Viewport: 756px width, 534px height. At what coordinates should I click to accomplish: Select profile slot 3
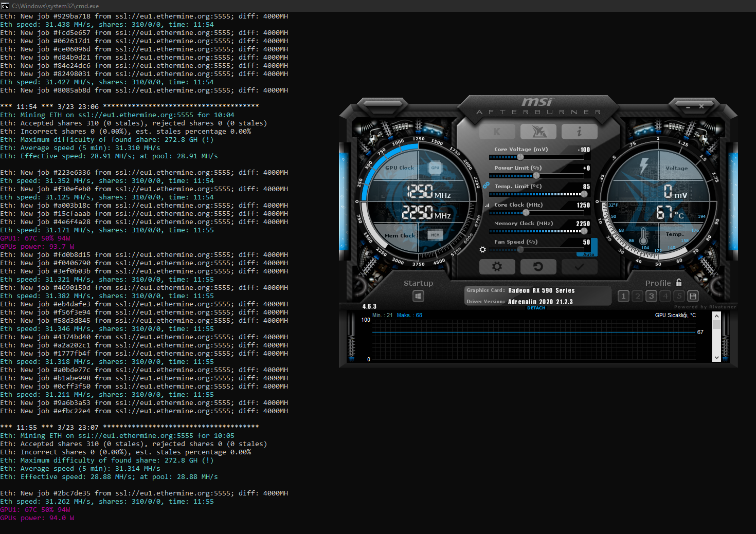651,296
